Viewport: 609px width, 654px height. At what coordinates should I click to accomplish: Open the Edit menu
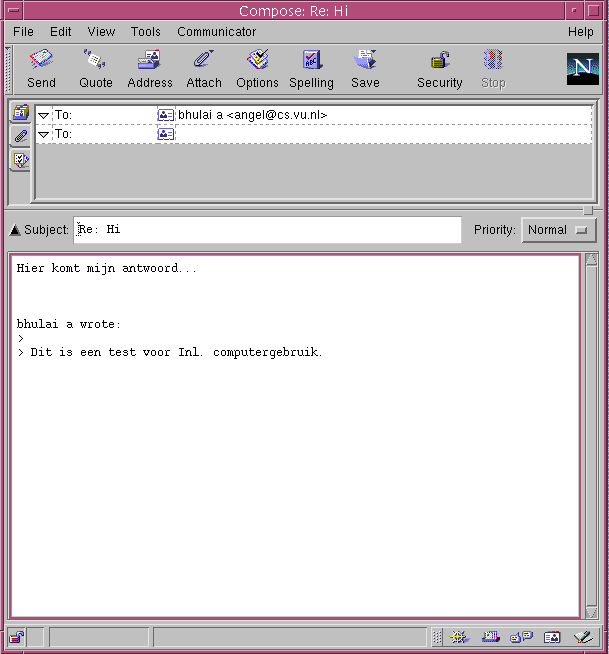pyautogui.click(x=60, y=32)
